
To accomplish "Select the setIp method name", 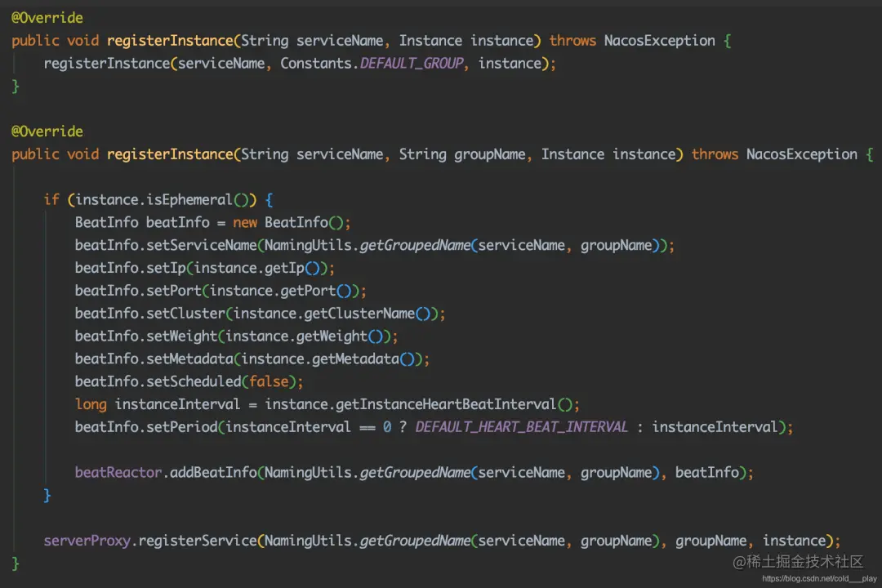I will (166, 269).
